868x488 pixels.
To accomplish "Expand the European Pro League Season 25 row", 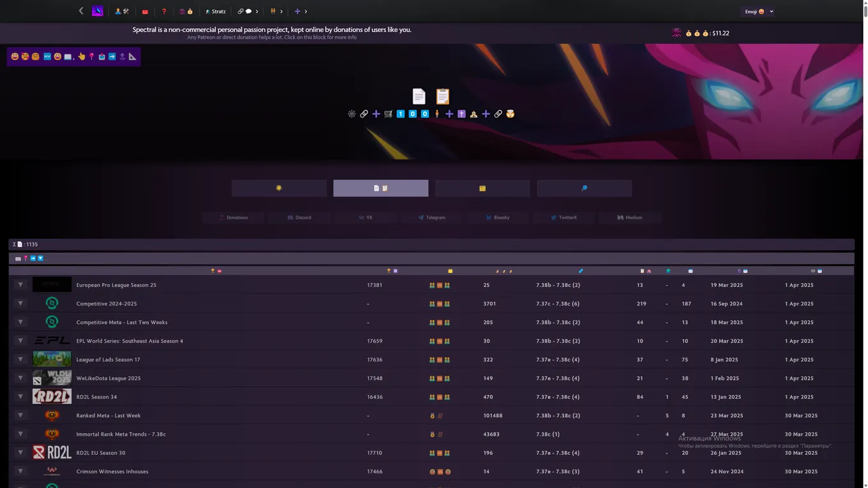I will pyautogui.click(x=20, y=285).
